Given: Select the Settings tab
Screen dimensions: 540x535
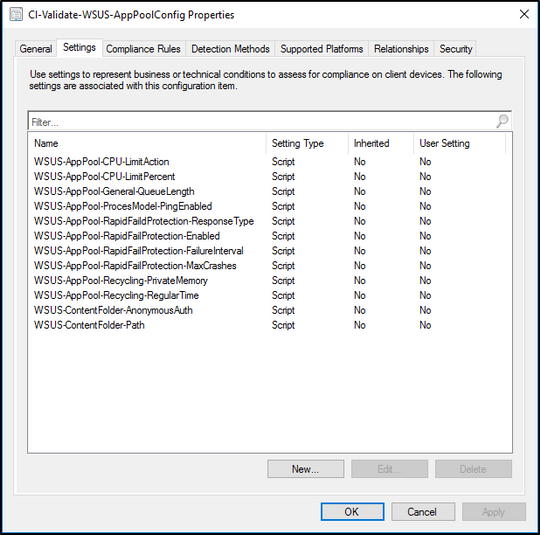Looking at the screenshot, I should click(79, 48).
